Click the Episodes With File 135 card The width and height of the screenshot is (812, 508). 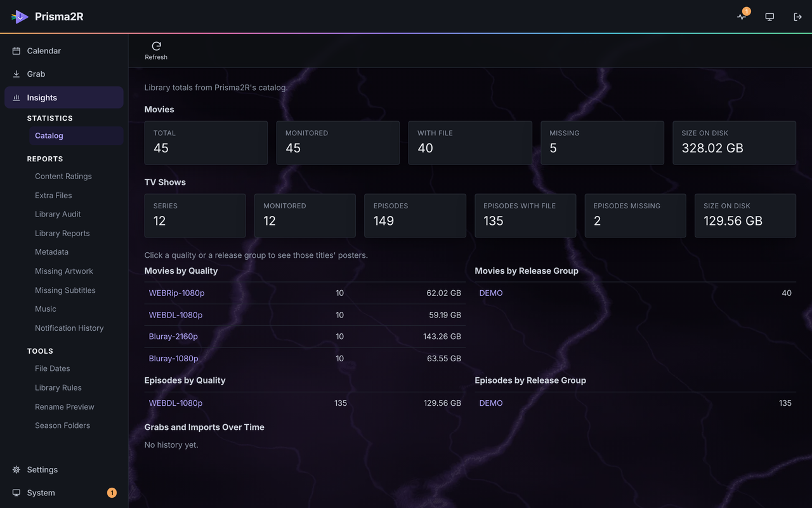(x=525, y=216)
